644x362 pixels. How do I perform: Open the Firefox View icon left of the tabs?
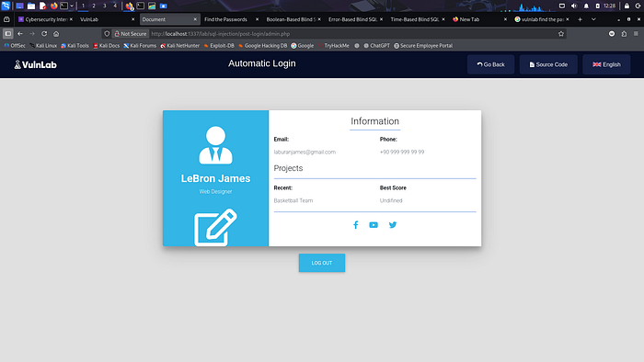click(6, 19)
